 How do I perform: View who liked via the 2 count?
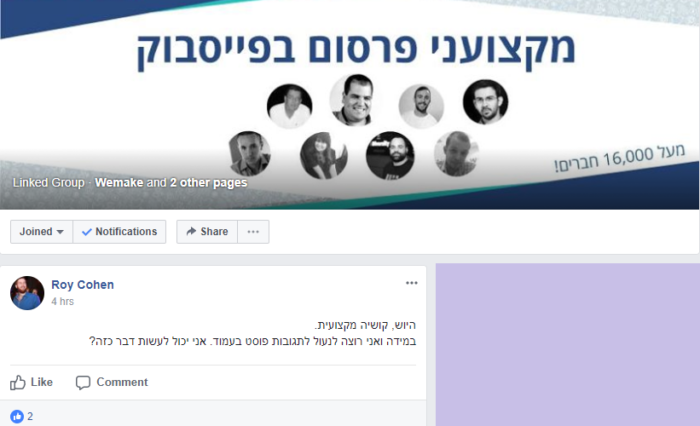(x=30, y=417)
